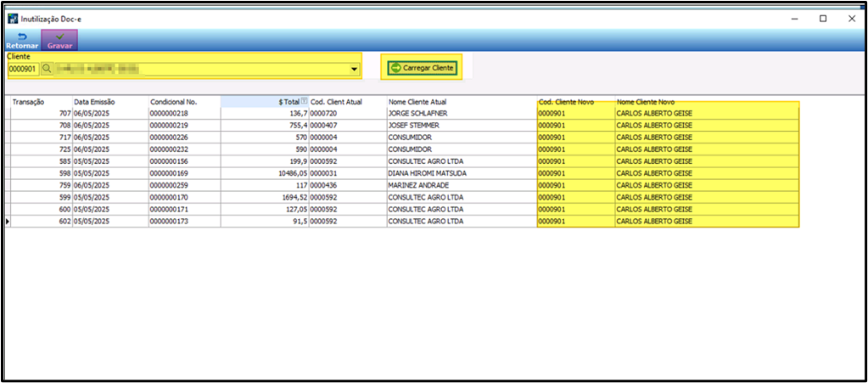Click the Cod. Client Atual column header
The image size is (868, 383).
(348, 102)
